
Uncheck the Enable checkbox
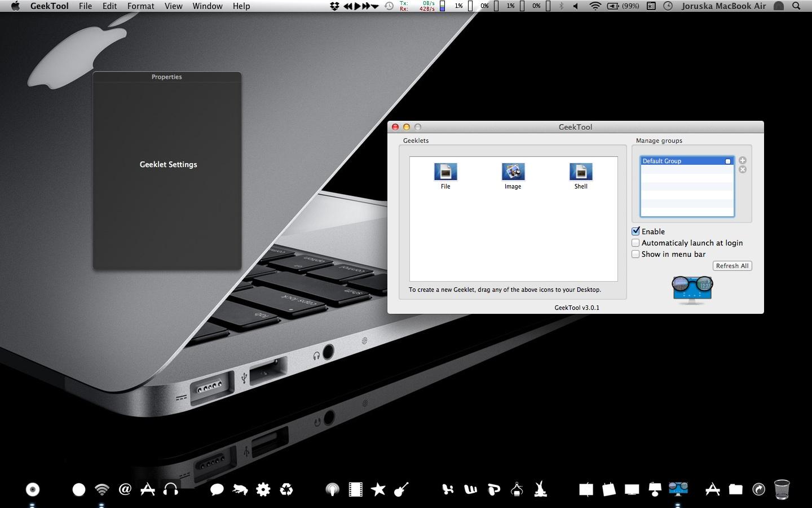pos(636,231)
